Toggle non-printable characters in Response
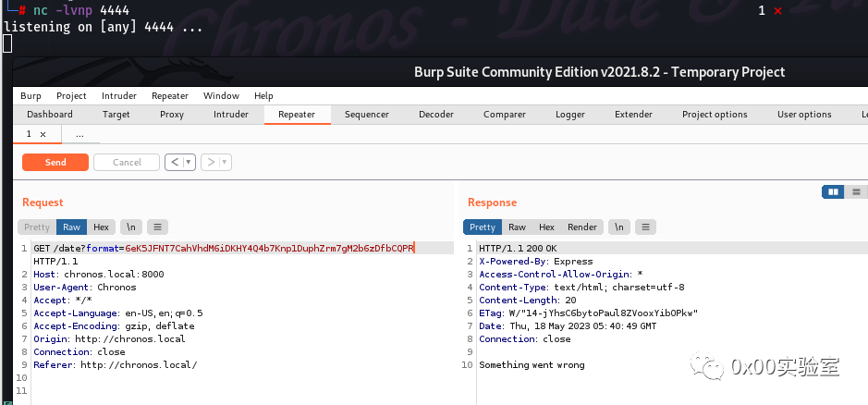Screen dimensions: 868x405 [x=619, y=227]
